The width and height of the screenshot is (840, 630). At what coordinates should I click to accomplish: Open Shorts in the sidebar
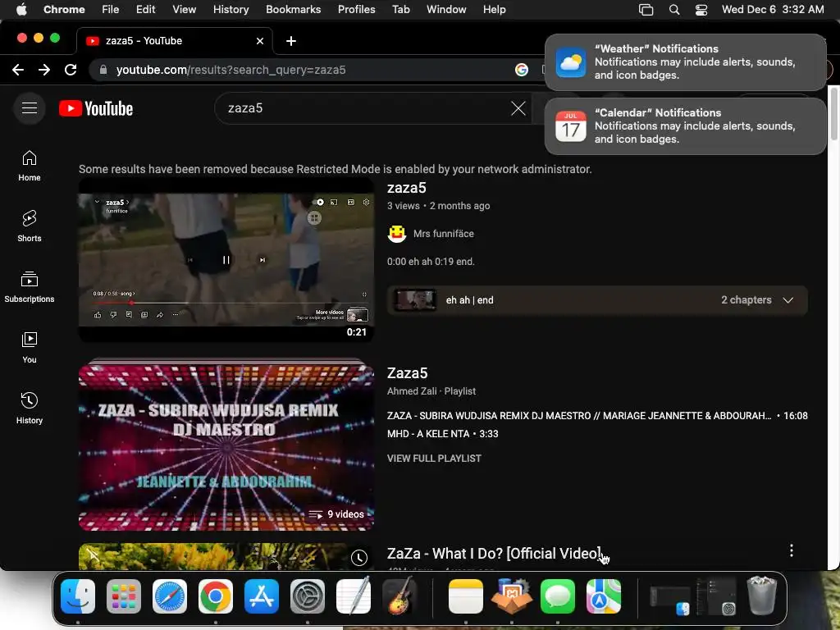pyautogui.click(x=30, y=226)
